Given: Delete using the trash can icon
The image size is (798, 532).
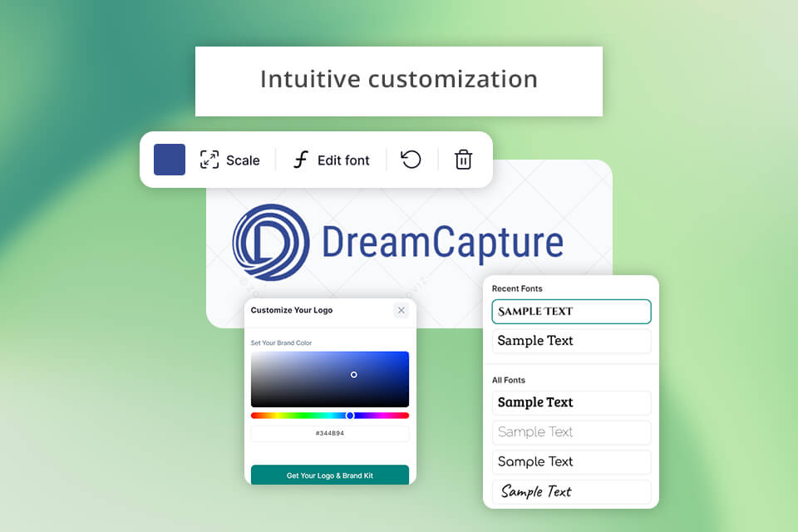Looking at the screenshot, I should (x=463, y=160).
